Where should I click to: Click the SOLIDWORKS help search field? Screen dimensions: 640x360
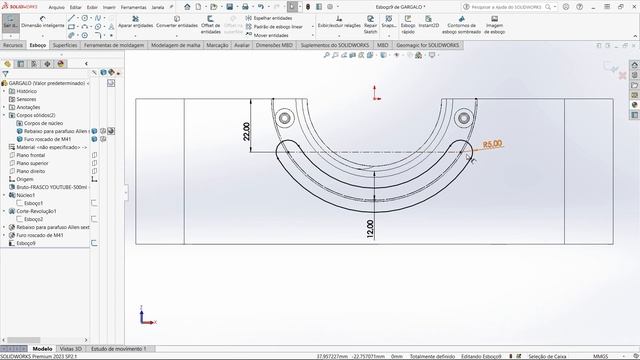(x=506, y=7)
